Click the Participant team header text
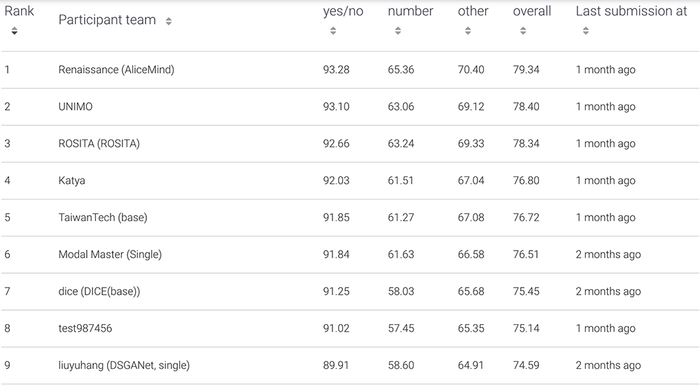Viewport: 700px width, 385px height. click(x=107, y=20)
